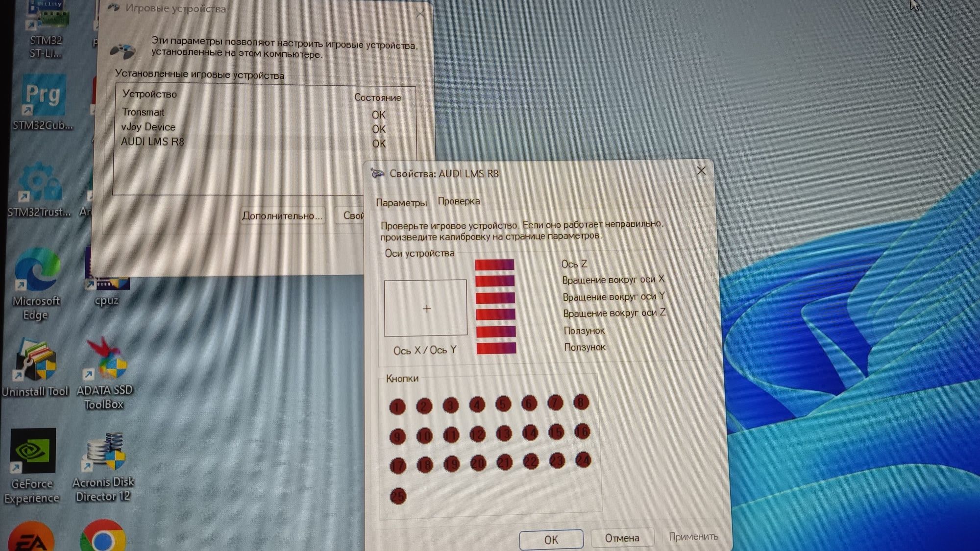This screenshot has width=980, height=551.
Task: Click the Вращение вокруг оси Y bar
Action: pos(495,298)
